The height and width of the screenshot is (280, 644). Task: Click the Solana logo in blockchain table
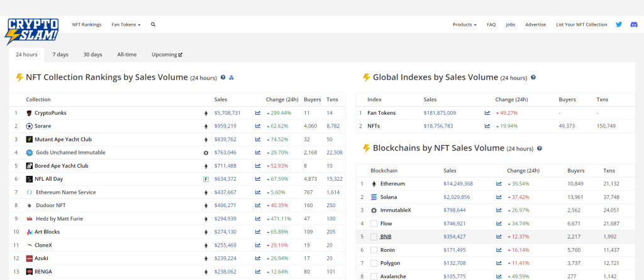pos(374,197)
